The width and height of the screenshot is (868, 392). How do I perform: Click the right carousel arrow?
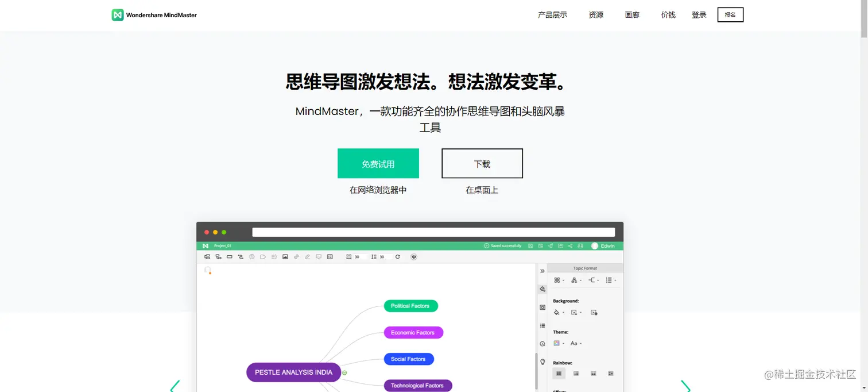[x=685, y=386]
